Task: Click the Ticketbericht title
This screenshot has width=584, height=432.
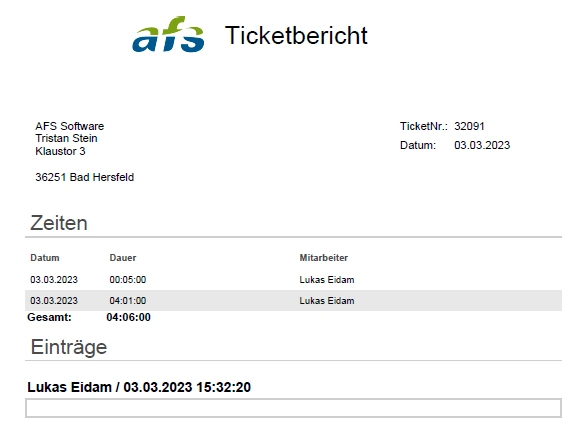Action: point(296,35)
